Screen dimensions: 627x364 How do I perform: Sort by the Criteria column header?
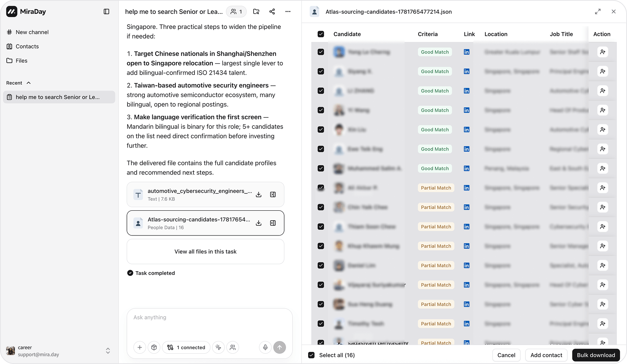coord(428,34)
